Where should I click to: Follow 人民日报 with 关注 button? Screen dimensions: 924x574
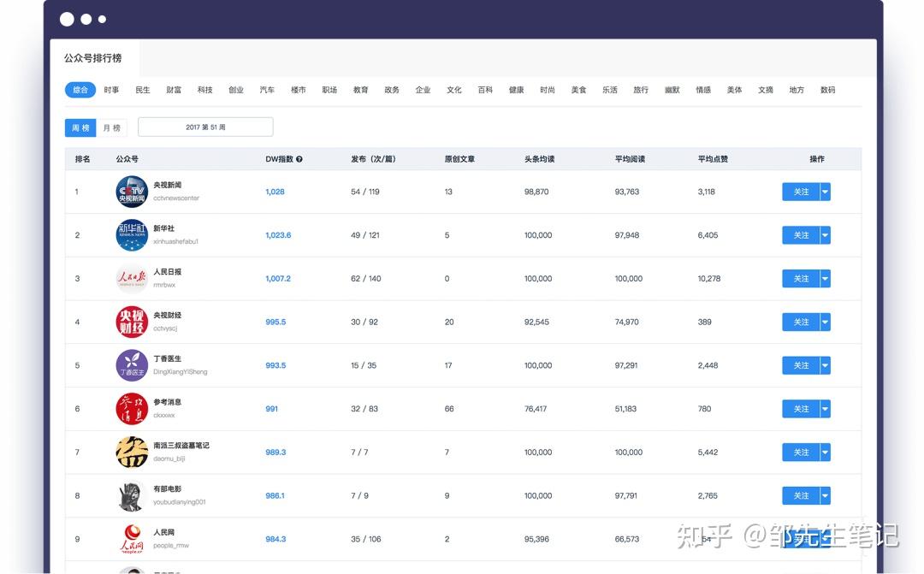[x=801, y=278]
